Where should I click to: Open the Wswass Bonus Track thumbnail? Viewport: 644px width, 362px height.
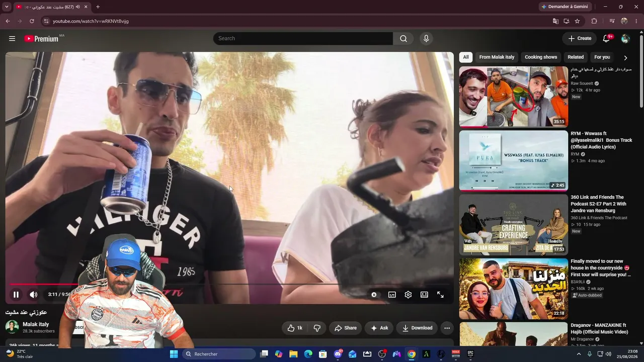(x=514, y=161)
